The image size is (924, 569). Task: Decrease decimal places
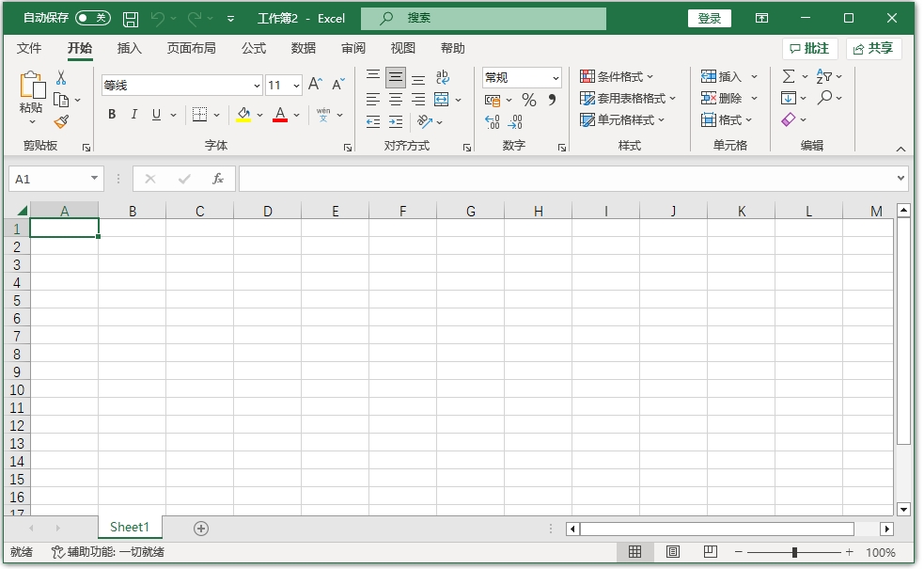click(x=515, y=121)
